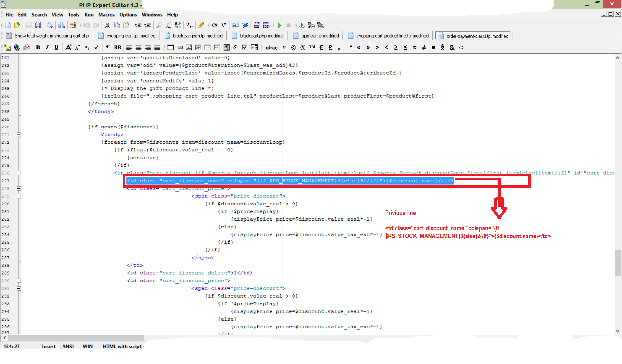
Task: Click the green Run script arrow
Action: click(279, 25)
